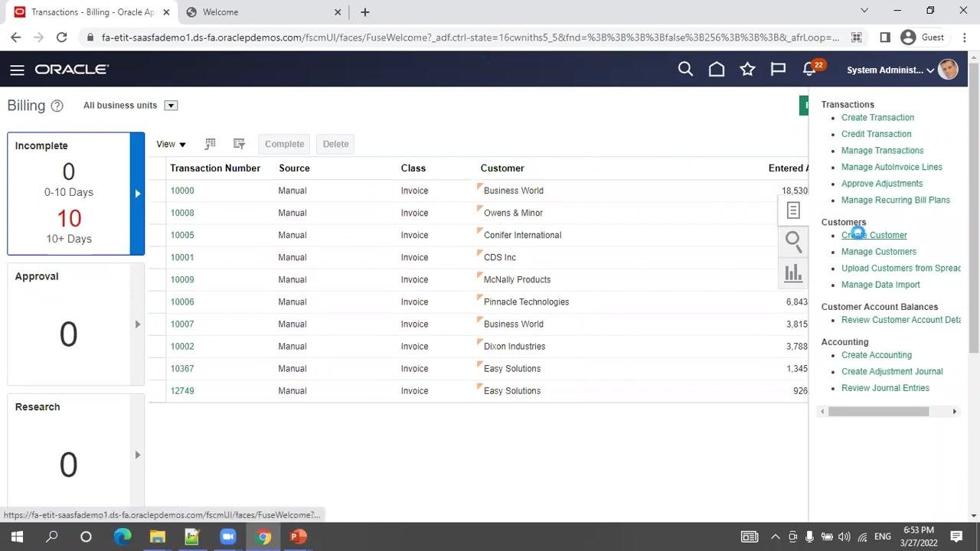Open the Credit Transaction link
This screenshot has width=980, height=551.
click(876, 134)
